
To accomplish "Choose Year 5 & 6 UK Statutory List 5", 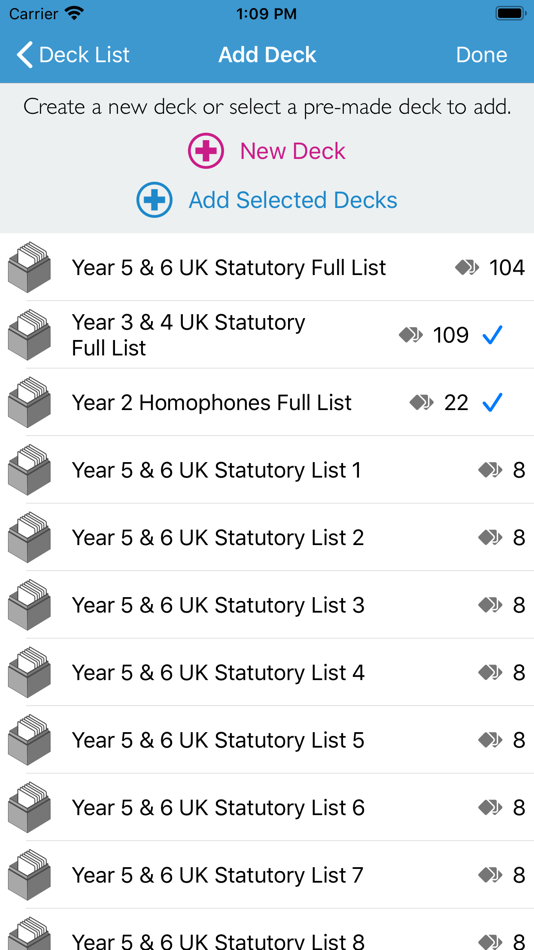I will coord(267,740).
